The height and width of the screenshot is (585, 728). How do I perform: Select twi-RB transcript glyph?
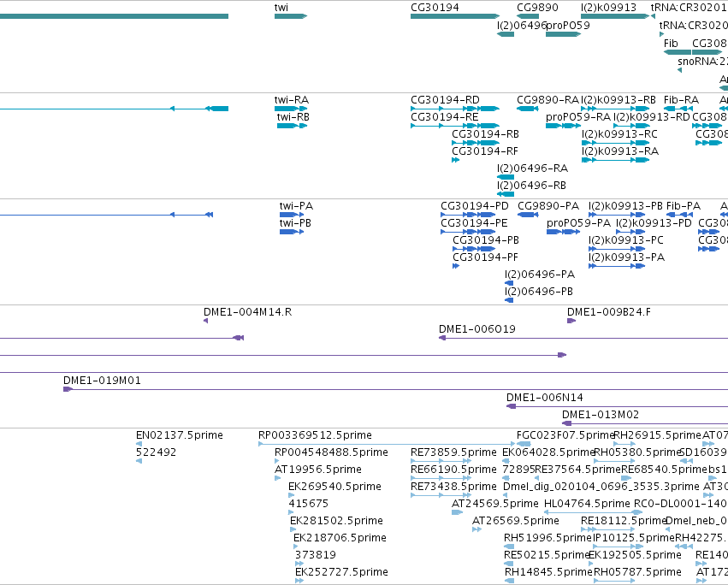click(x=292, y=126)
